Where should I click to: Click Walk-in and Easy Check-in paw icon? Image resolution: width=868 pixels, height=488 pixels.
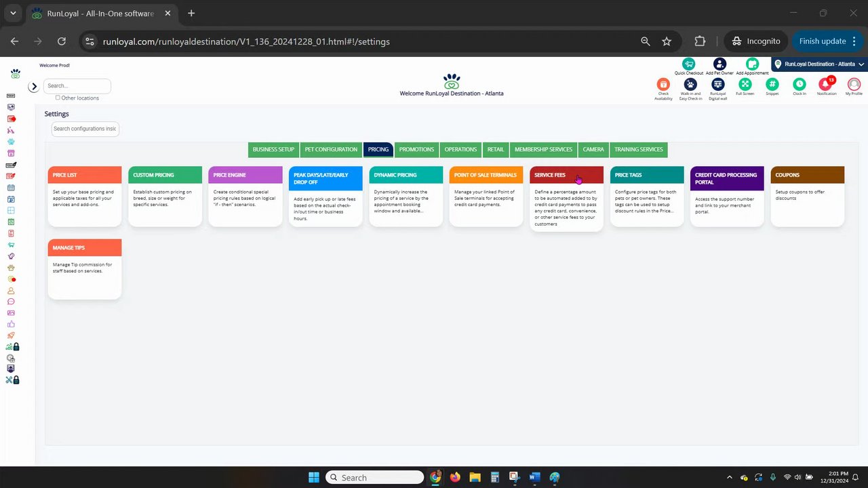click(690, 84)
